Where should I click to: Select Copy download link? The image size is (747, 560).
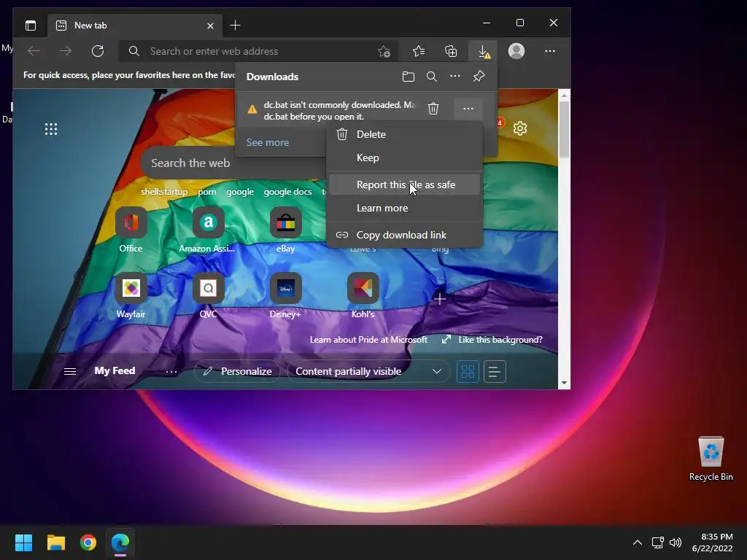[x=405, y=235]
